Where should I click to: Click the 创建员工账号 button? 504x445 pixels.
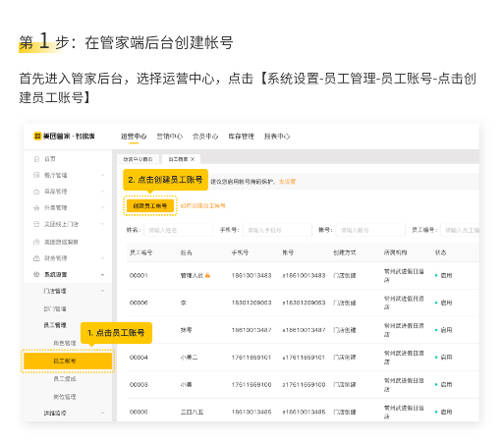[x=150, y=206]
